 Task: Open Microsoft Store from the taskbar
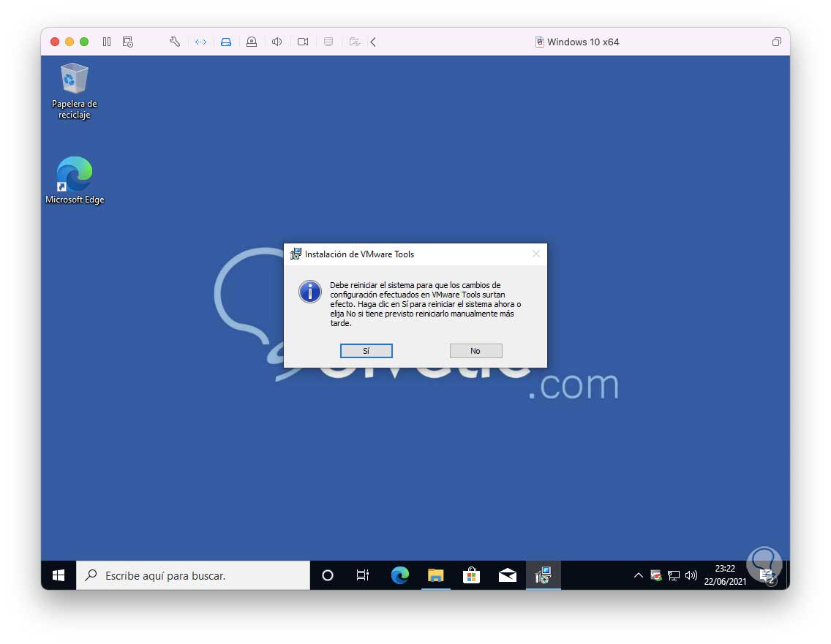tap(471, 575)
